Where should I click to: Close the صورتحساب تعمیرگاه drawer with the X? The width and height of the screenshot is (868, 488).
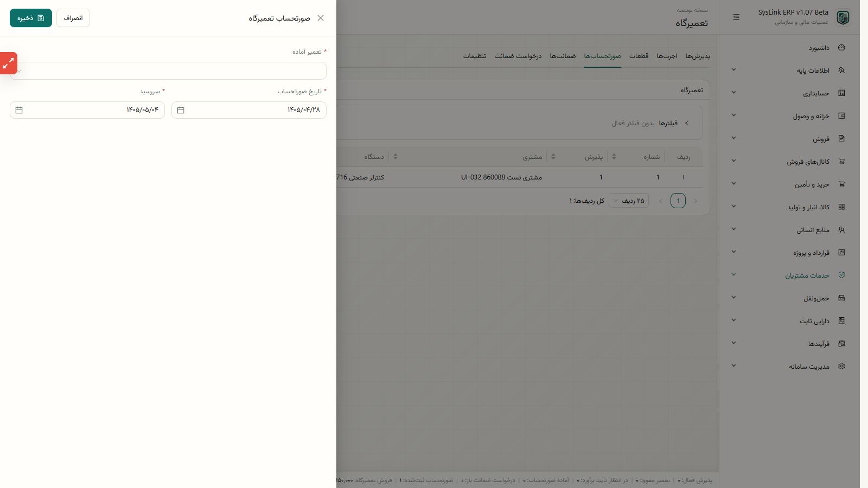[x=321, y=18]
